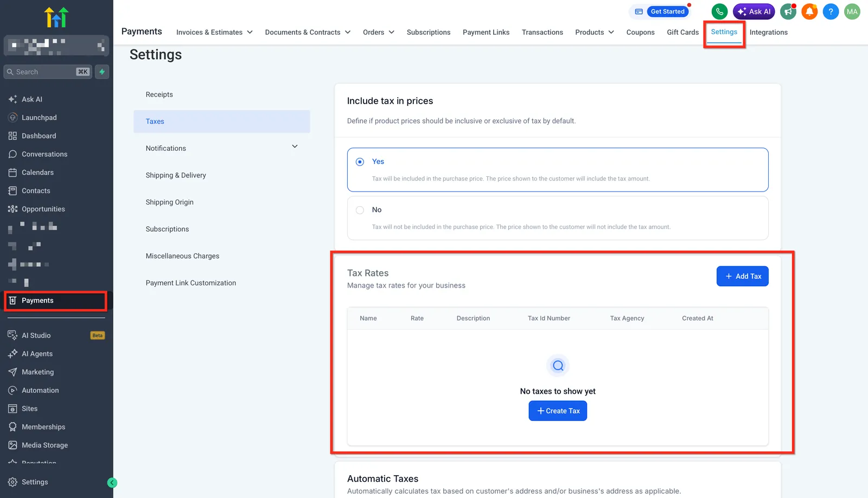This screenshot has width=868, height=498.
Task: Open Subscriptions settings section in left list
Action: pyautogui.click(x=222, y=229)
